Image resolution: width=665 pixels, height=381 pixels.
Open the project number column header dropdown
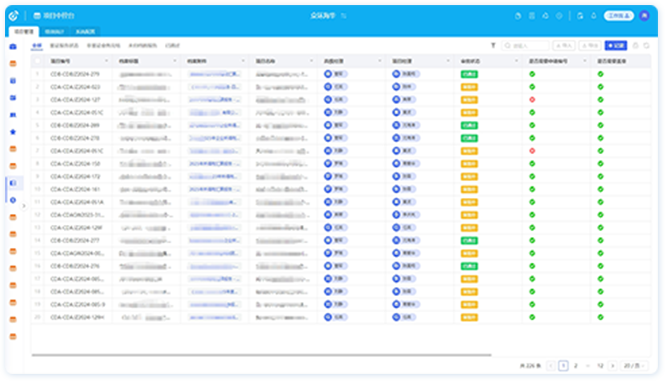point(106,61)
